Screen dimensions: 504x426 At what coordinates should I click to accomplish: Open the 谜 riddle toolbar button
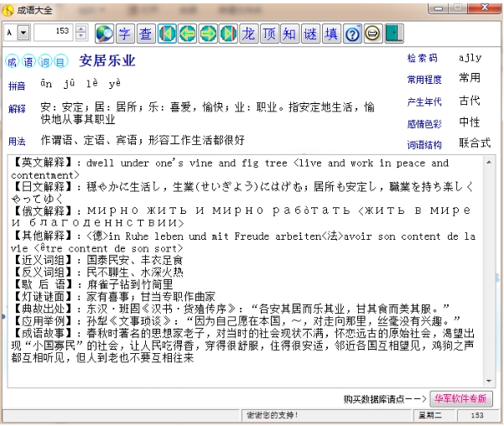pos(310,34)
